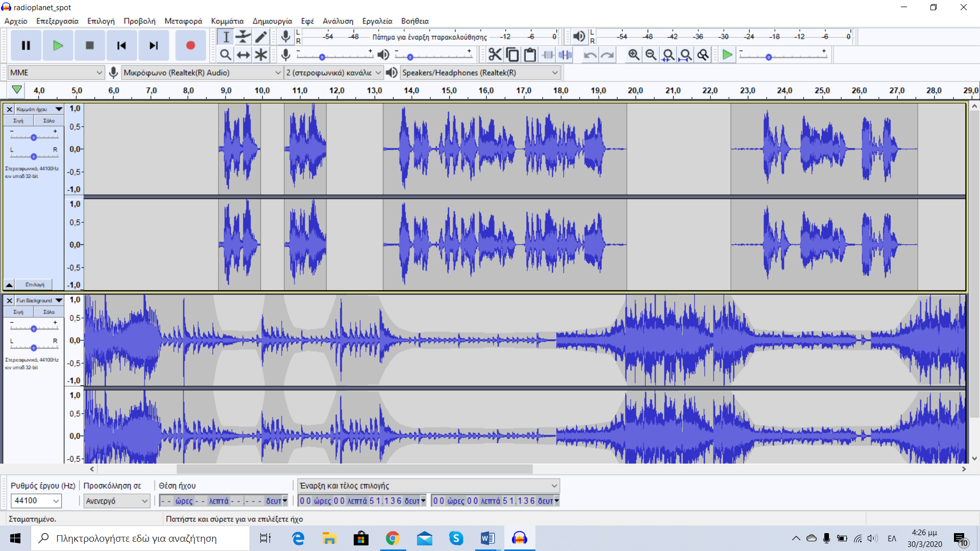The height and width of the screenshot is (551, 980).
Task: Open Fun Background track dropdown menu
Action: pos(39,300)
